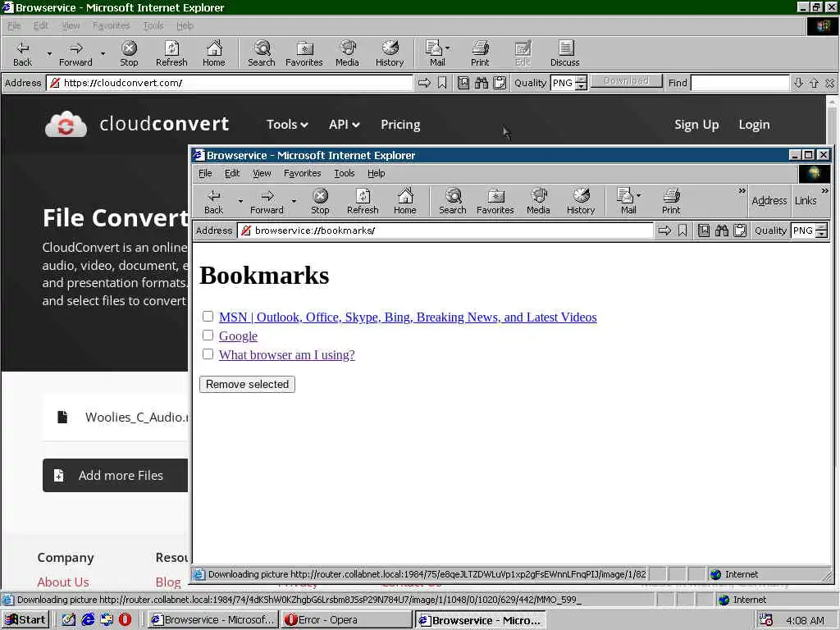Viewport: 840px width, 630px height.
Task: Open What browser am I using link
Action: point(286,354)
